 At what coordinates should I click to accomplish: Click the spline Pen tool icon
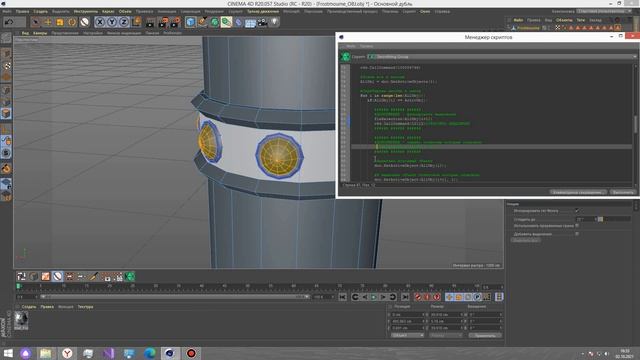tap(202, 22)
